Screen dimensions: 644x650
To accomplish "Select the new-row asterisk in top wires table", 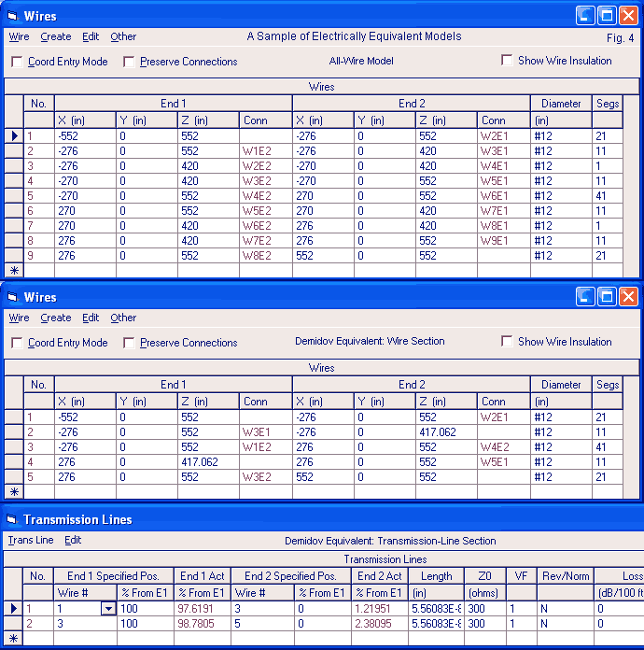I will click(14, 270).
